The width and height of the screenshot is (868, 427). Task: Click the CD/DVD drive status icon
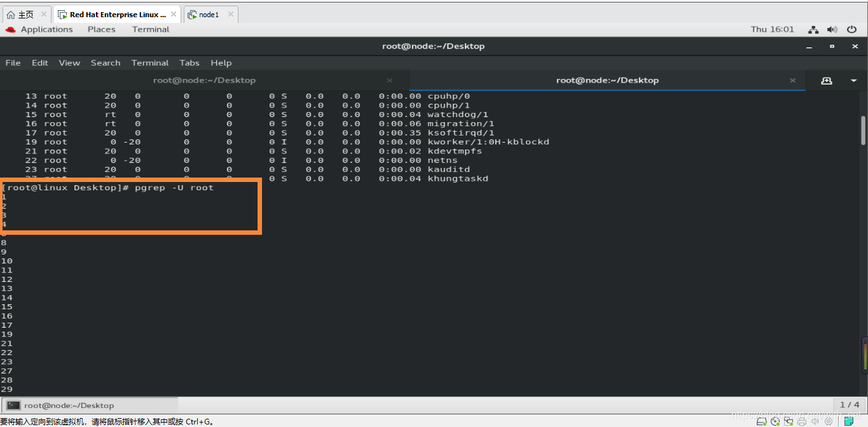point(775,421)
